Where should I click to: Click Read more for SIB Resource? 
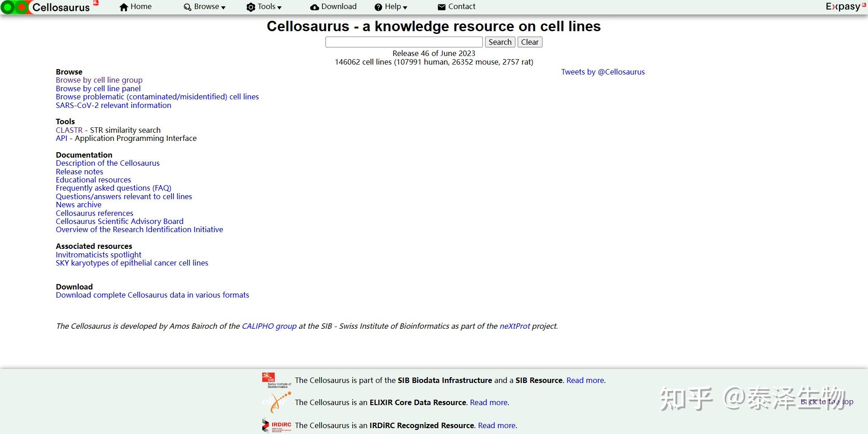pyautogui.click(x=585, y=380)
